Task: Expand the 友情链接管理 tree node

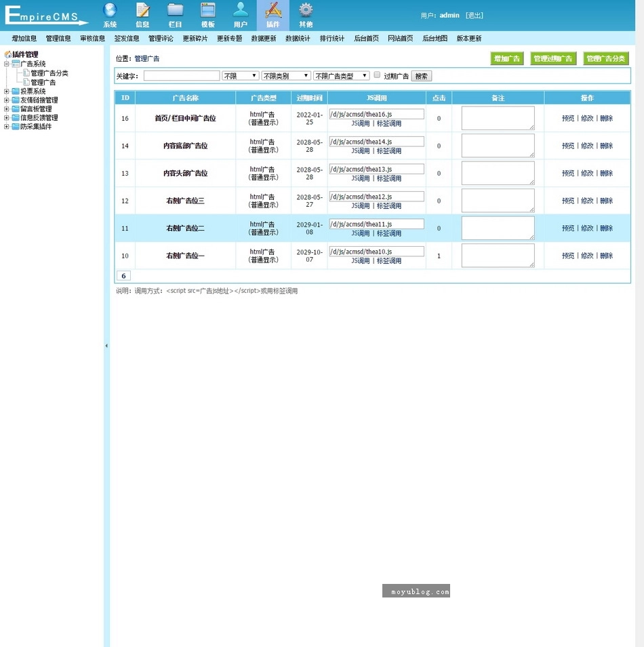Action: pyautogui.click(x=7, y=100)
